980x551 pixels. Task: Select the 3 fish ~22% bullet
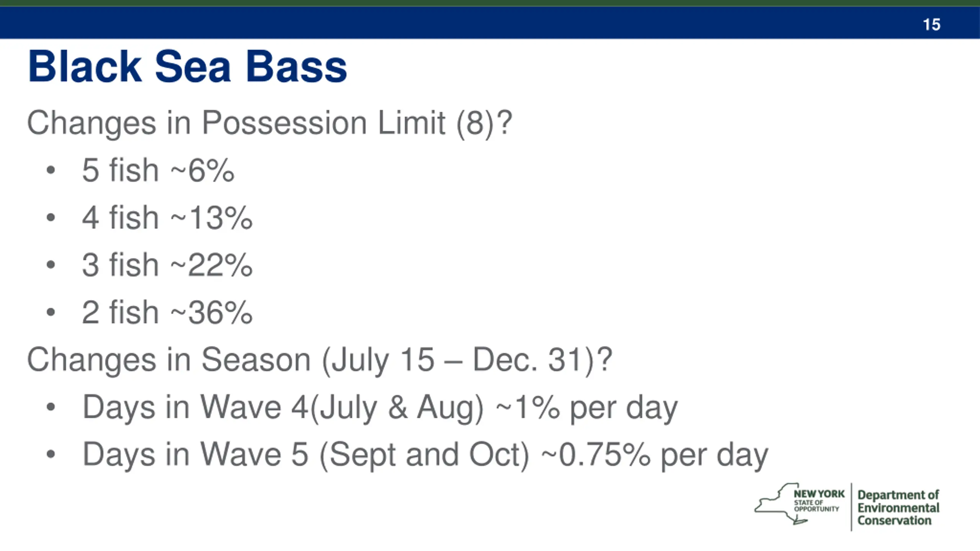pos(167,265)
